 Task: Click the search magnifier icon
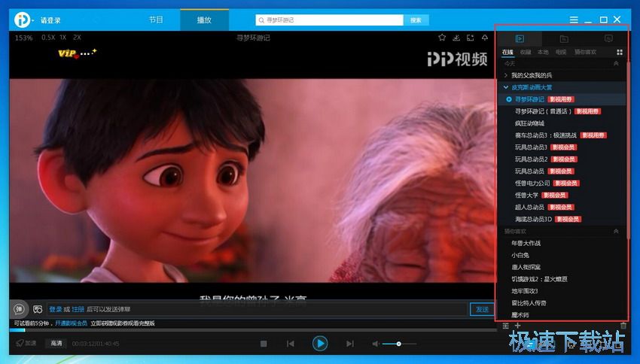coord(261,20)
